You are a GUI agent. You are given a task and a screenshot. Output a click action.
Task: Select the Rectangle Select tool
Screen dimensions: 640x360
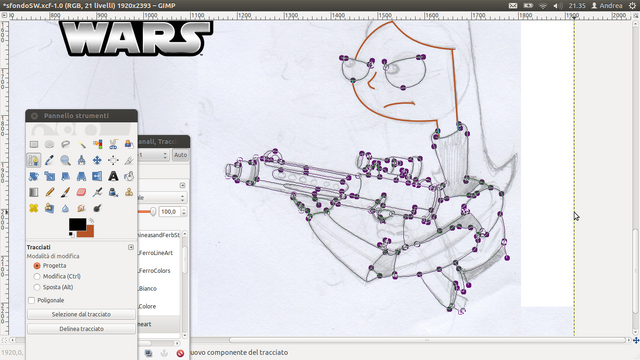pos(33,144)
